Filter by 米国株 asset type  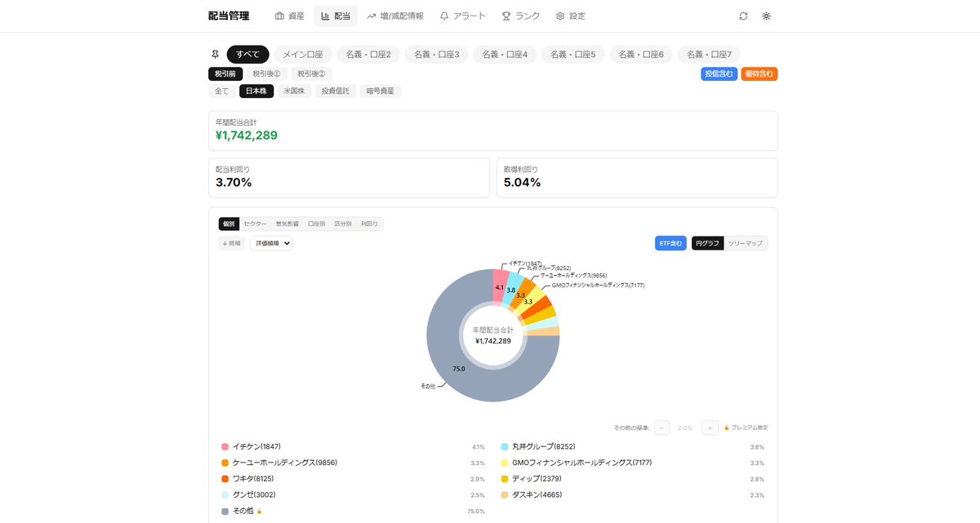tap(294, 91)
